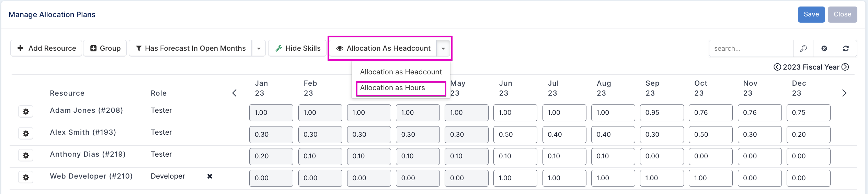Open settings gear for Alex Smith
The height and width of the screenshot is (194, 868).
(x=26, y=134)
